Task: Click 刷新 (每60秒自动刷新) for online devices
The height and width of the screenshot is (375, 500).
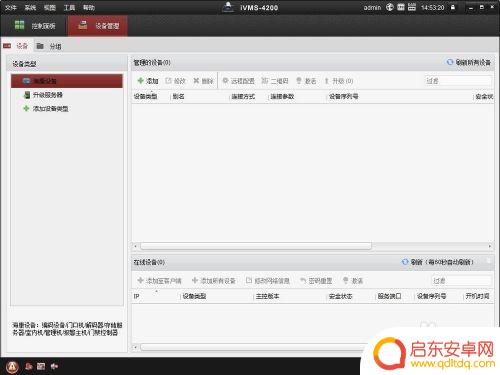Action: pyautogui.click(x=437, y=262)
